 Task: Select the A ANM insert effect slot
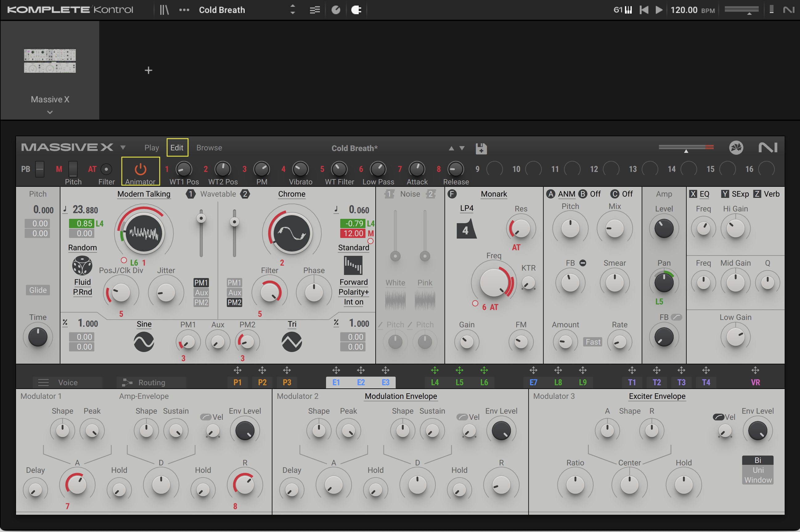click(561, 194)
